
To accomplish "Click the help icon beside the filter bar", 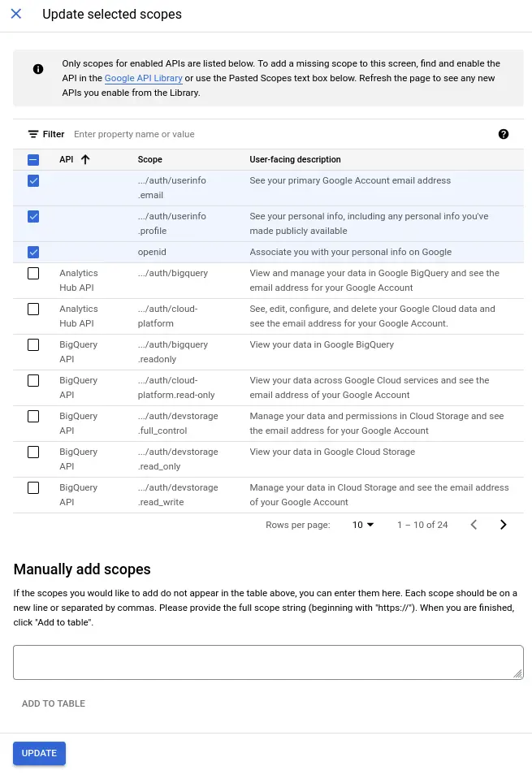I will [x=504, y=134].
